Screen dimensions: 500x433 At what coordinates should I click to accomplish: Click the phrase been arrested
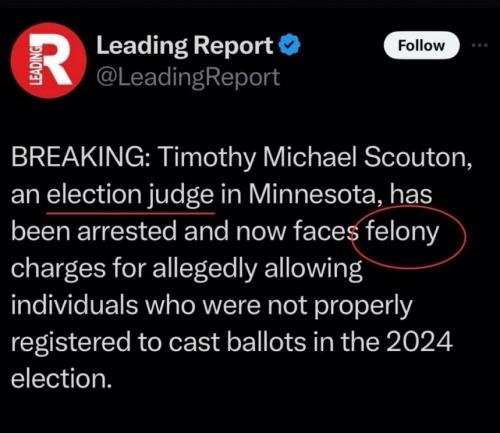click(94, 231)
